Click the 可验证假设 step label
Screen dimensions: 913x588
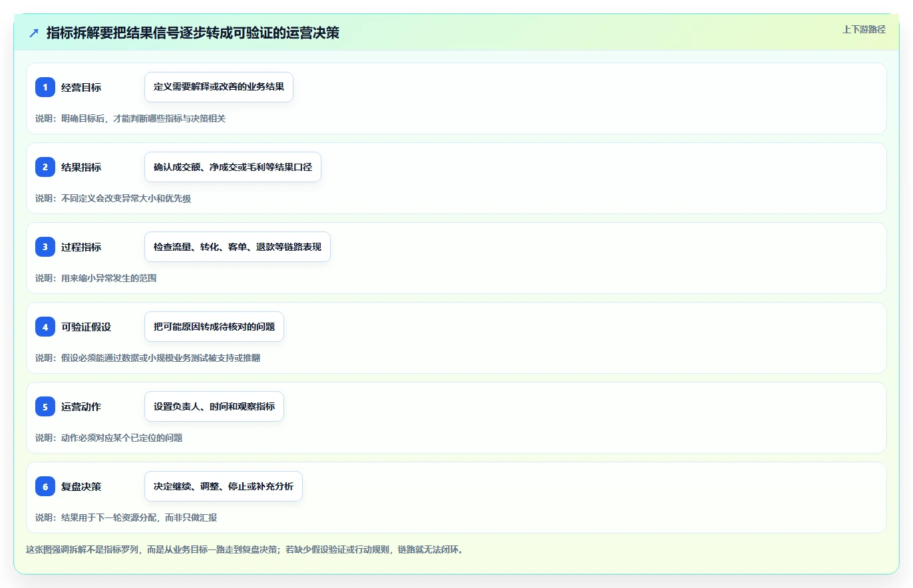[86, 327]
